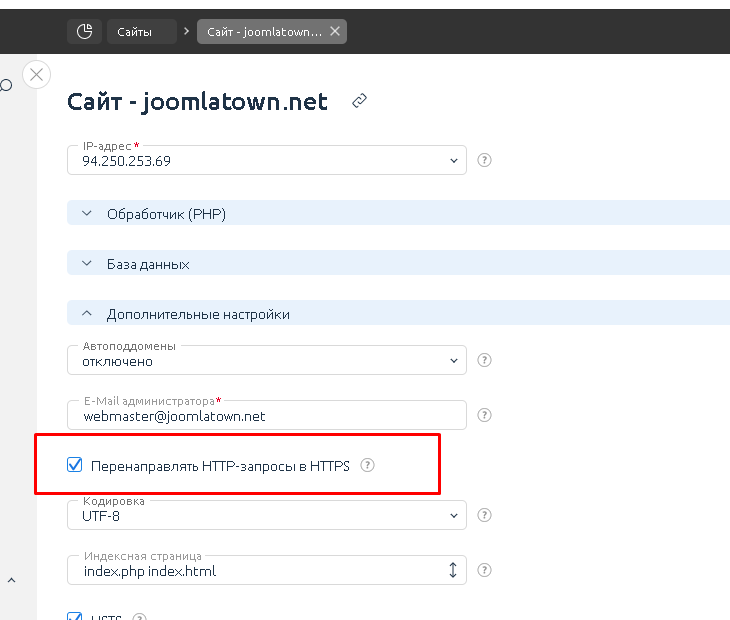This screenshot has height=620, width=730.
Task: Expand the Обработчик (PHP) section
Action: tap(399, 213)
